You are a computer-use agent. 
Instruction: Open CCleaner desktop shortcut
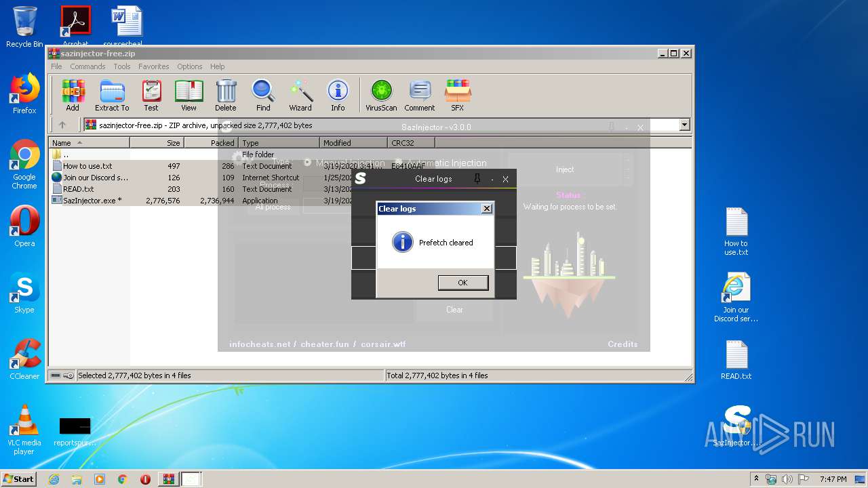[24, 359]
